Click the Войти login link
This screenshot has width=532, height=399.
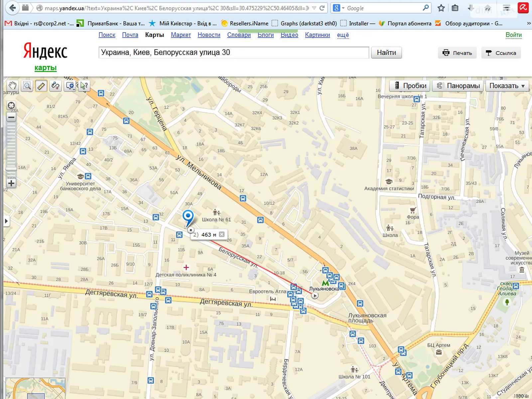513,35
